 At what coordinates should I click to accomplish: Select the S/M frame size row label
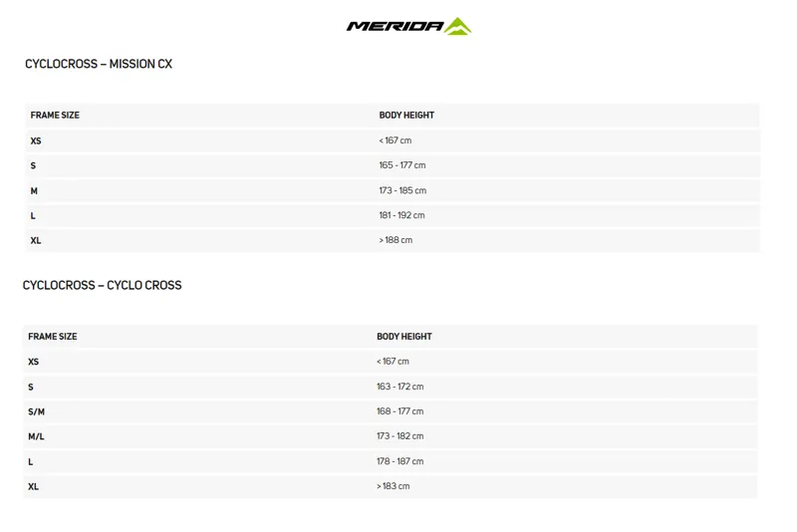(x=37, y=411)
